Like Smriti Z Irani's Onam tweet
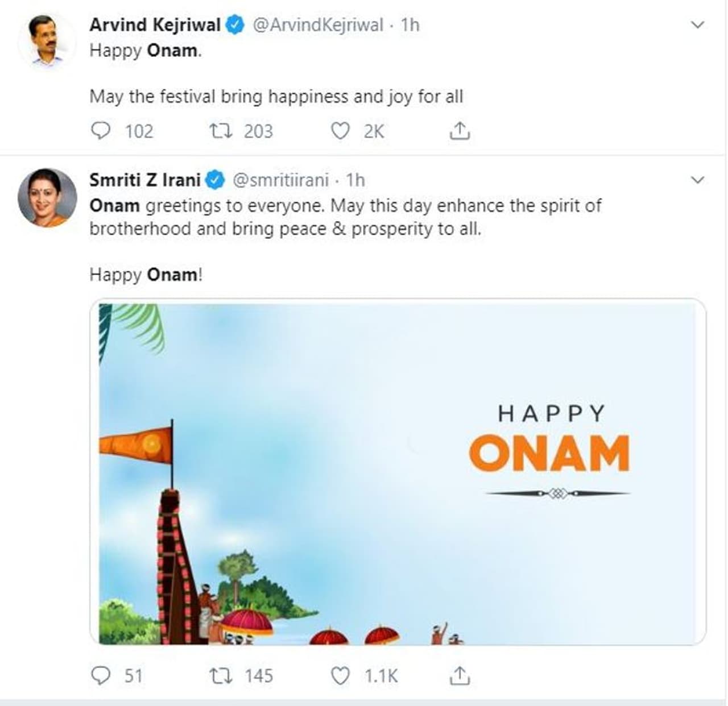This screenshot has height=706, width=728. pyautogui.click(x=340, y=676)
